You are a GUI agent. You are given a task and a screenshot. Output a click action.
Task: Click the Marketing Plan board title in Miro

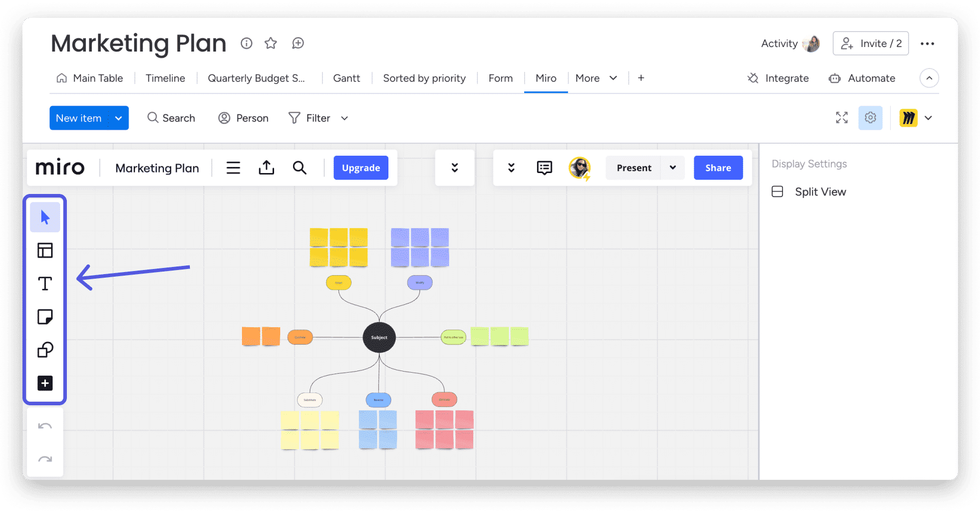pos(157,168)
